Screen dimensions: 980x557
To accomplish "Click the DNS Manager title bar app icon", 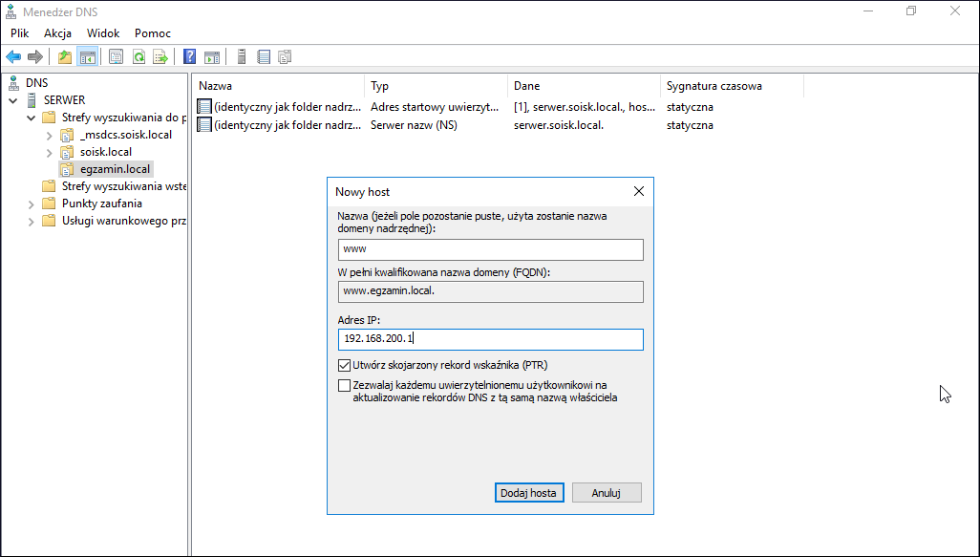I will 11,11.
